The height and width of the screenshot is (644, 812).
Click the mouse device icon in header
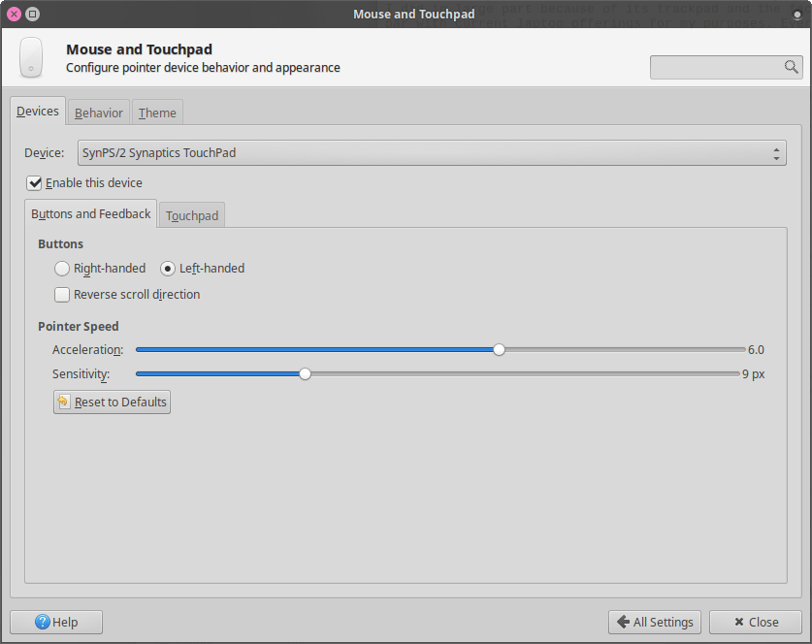click(x=30, y=57)
